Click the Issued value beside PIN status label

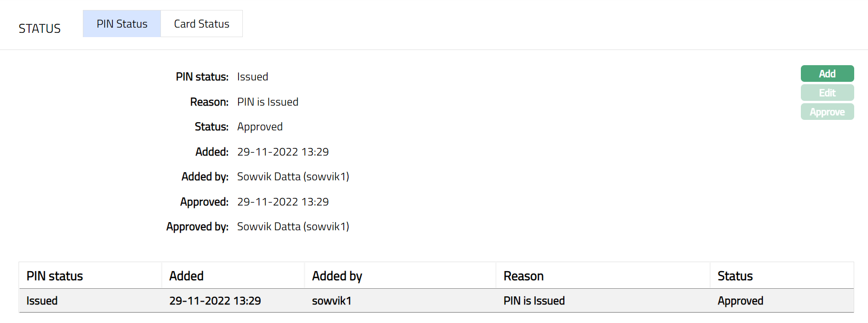pos(252,77)
